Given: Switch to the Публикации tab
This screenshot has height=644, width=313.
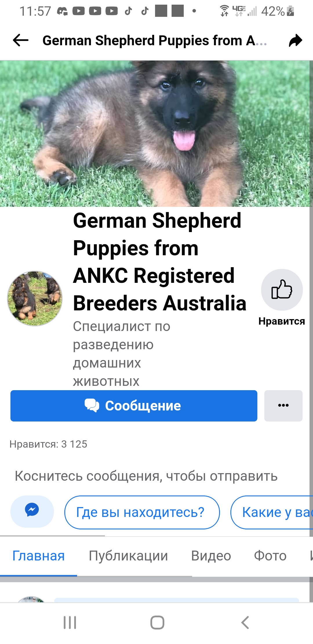Looking at the screenshot, I should tap(128, 556).
